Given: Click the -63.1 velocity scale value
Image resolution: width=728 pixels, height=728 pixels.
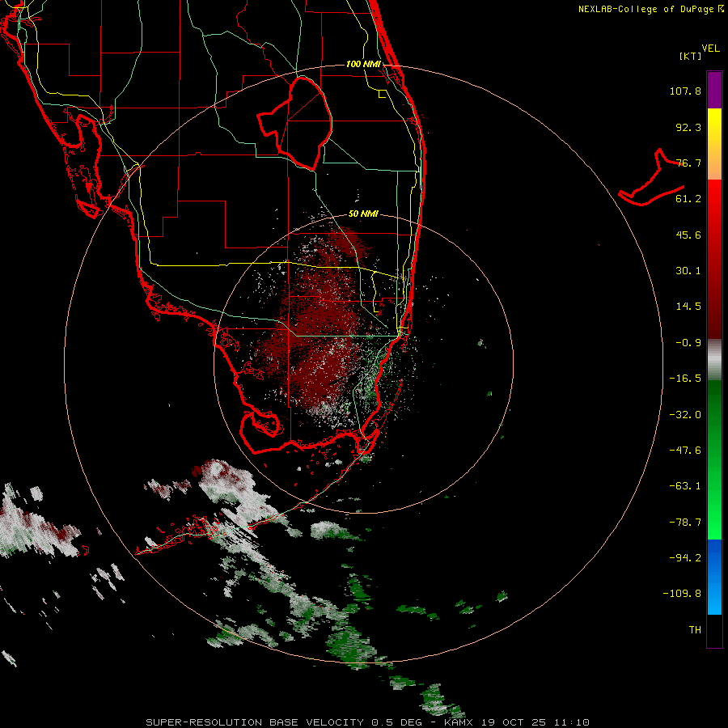Looking at the screenshot, I should coord(685,486).
